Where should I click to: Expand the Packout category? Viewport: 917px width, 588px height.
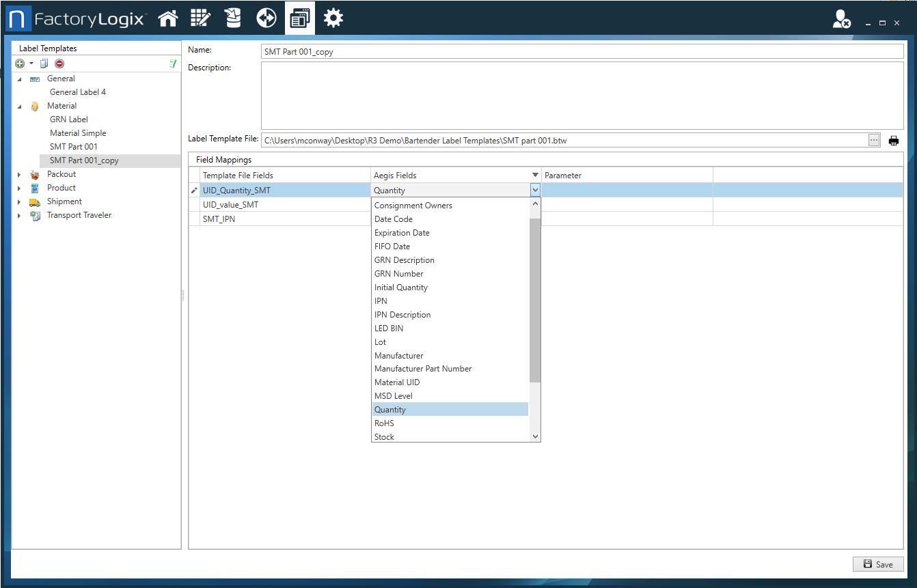coord(20,173)
